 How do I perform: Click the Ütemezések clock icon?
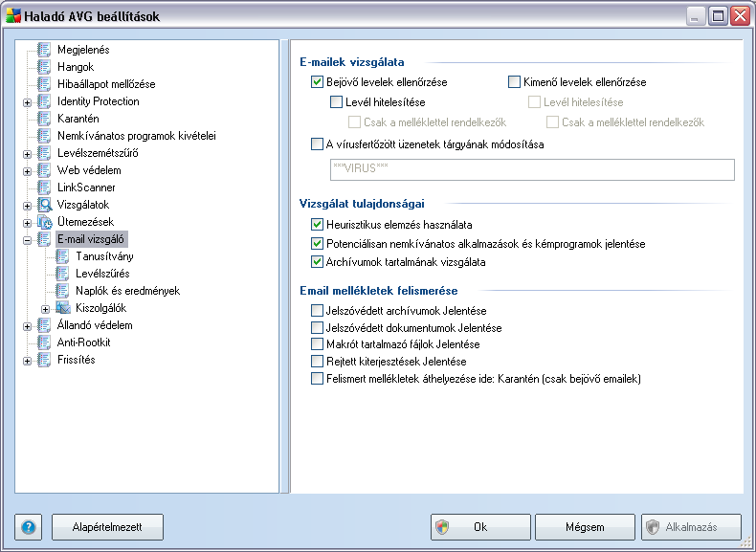[x=44, y=222]
